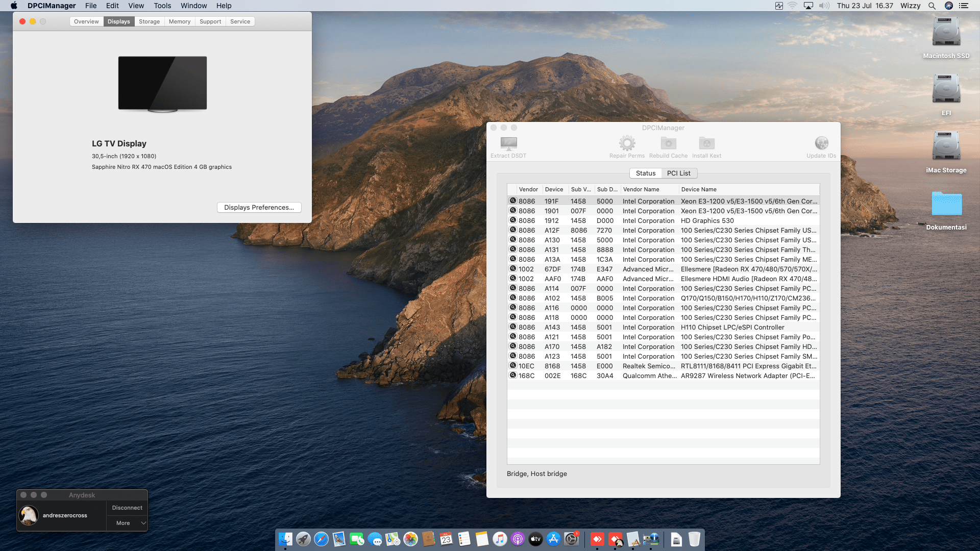Select the iMac Storage drive icon
The image size is (980, 551).
click(x=946, y=146)
